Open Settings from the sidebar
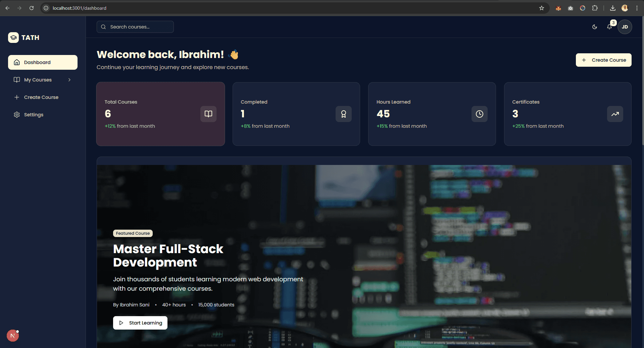 (34, 115)
